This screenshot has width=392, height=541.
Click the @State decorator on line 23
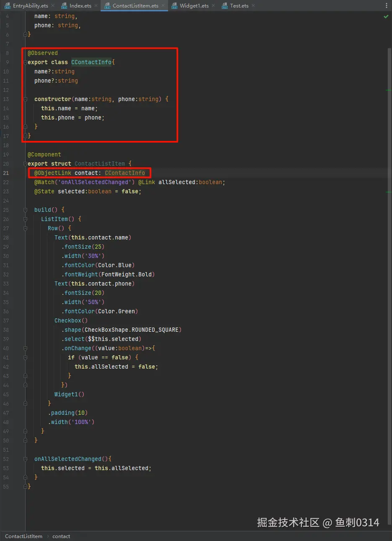(x=44, y=191)
